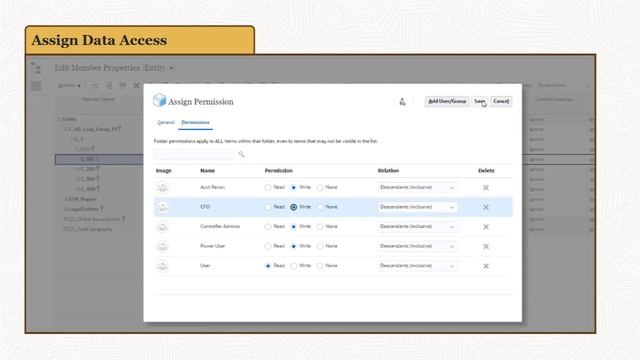Set User permission to None

pyautogui.click(x=320, y=266)
